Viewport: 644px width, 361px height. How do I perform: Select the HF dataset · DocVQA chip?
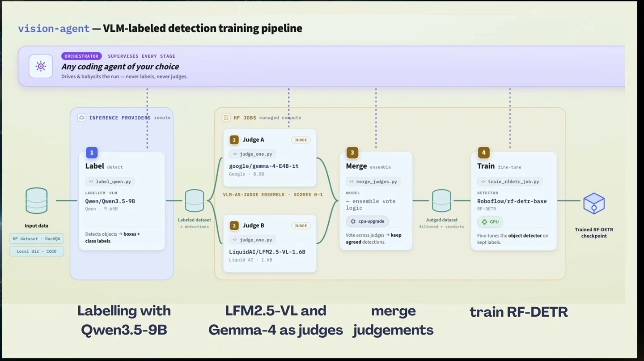tap(37, 239)
